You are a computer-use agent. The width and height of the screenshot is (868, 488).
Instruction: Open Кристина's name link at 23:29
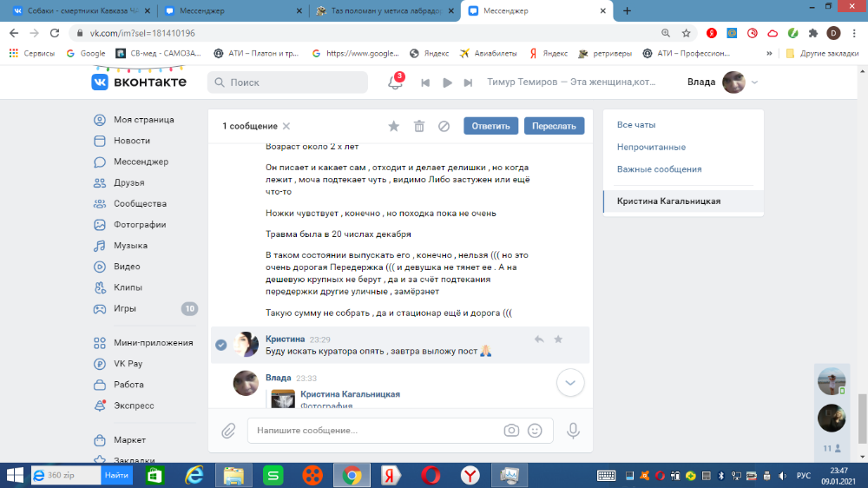[285, 339]
